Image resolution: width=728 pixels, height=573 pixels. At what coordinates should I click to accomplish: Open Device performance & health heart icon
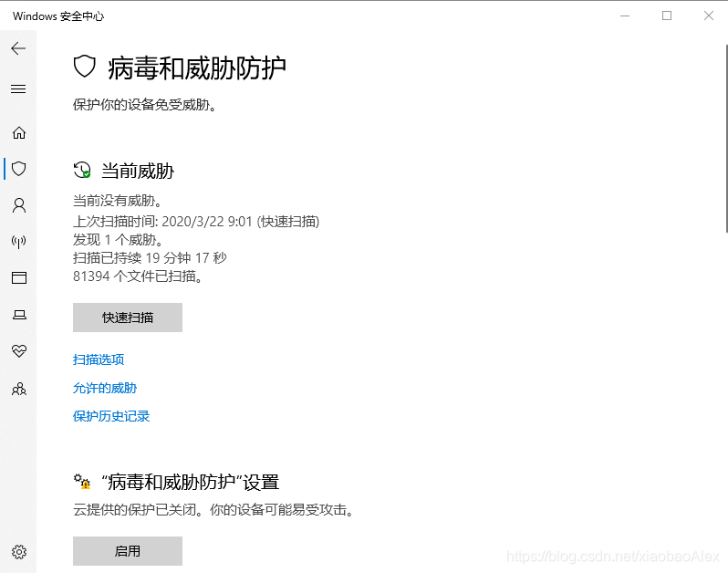point(19,351)
